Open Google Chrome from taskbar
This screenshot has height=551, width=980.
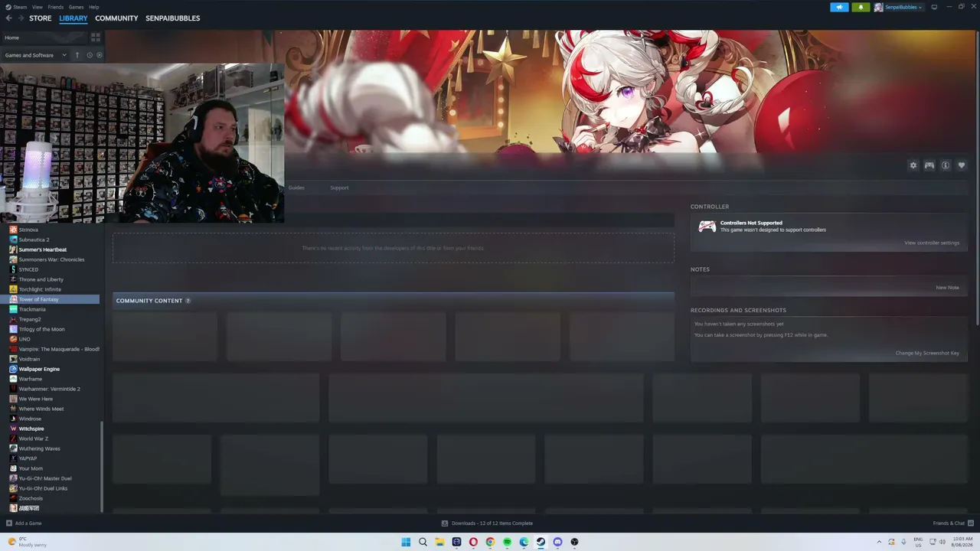click(x=490, y=542)
